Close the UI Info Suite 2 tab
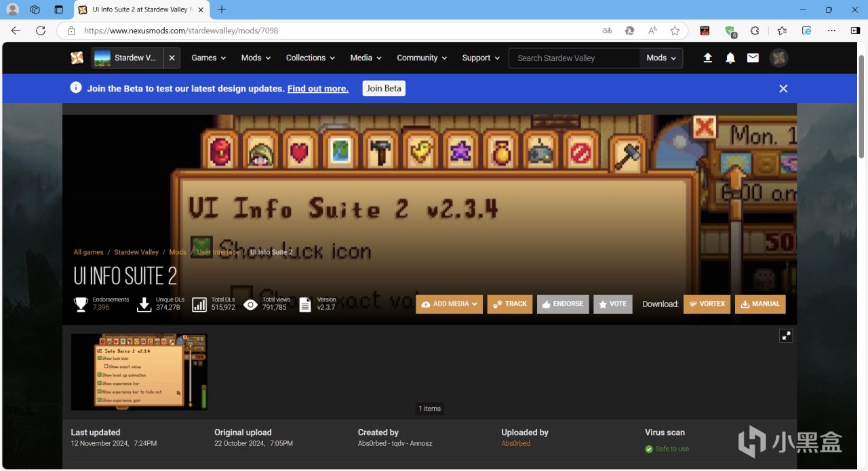Screen dimensions: 868x471 [x=201, y=9]
